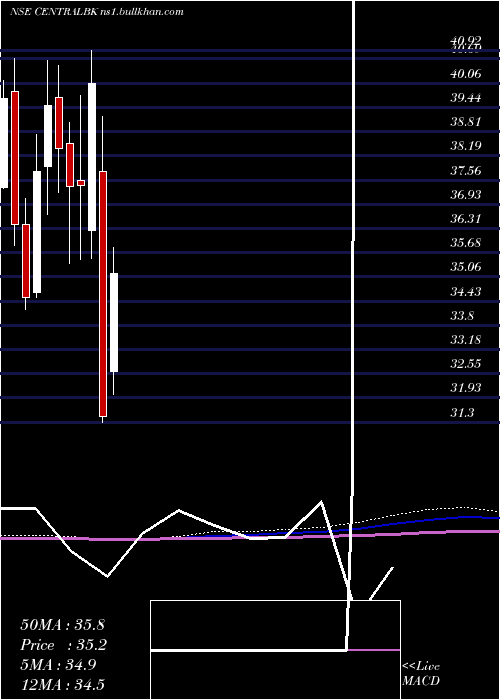Image resolution: width=500 pixels, height=700 pixels.
Task: Click the 36.31 price axis label
Action: (x=466, y=218)
